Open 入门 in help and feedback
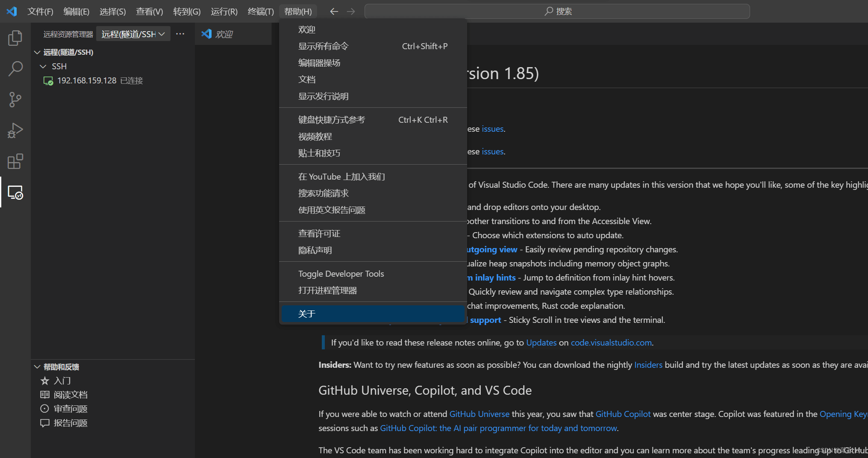Viewport: 868px width, 458px height. (113, 381)
